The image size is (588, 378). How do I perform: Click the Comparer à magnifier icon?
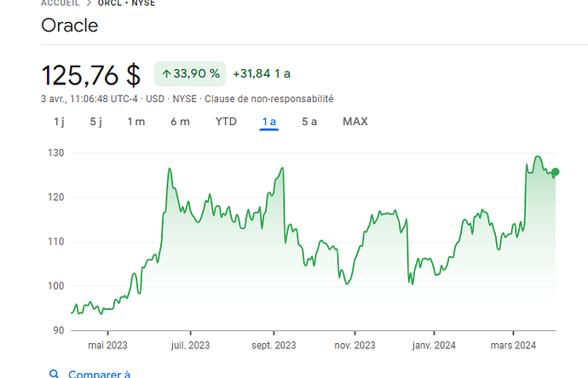[x=54, y=374]
